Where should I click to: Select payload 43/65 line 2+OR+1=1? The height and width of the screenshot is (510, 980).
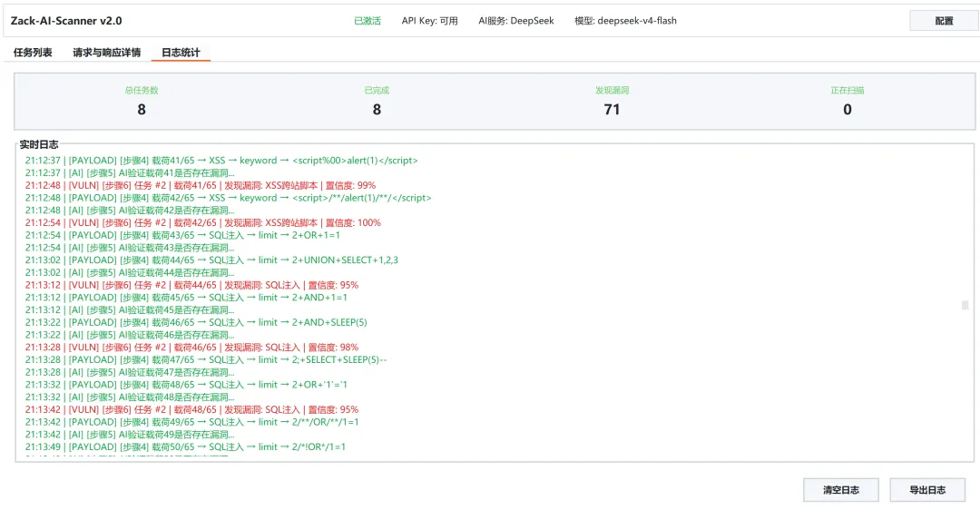coord(182,236)
